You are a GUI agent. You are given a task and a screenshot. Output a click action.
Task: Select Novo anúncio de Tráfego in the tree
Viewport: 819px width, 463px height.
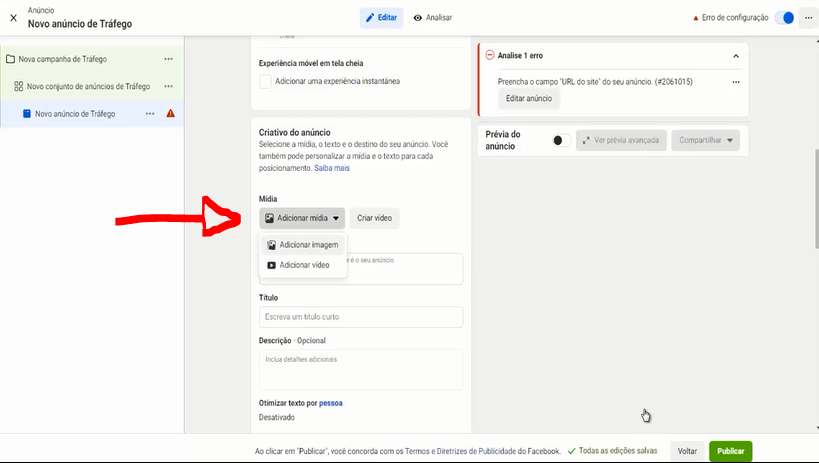[x=75, y=113]
